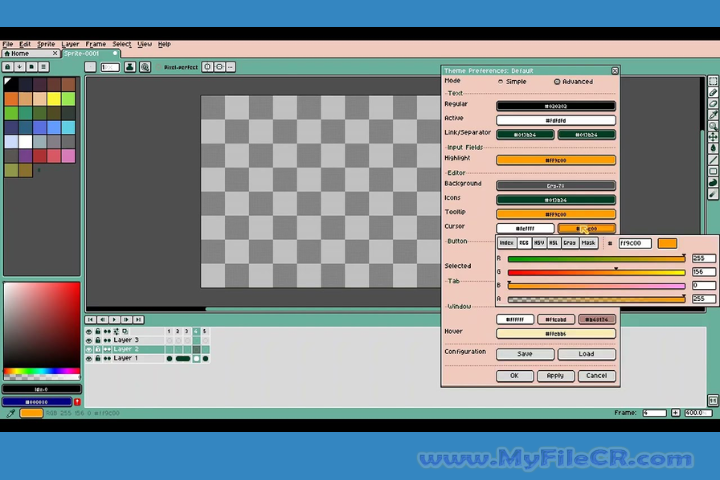
Task: Click the symmetry vertical icon
Action: (x=208, y=67)
